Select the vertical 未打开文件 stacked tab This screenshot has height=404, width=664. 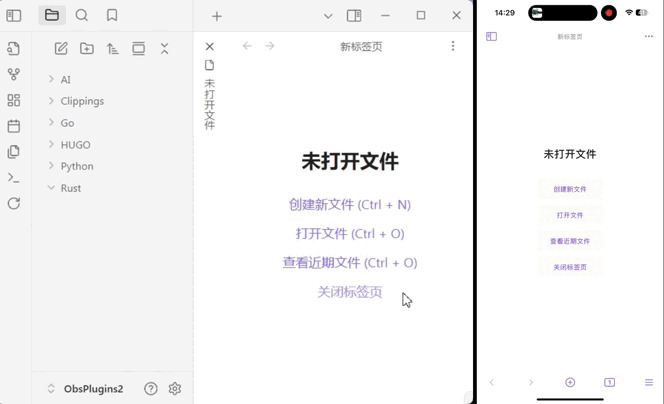tap(210, 104)
